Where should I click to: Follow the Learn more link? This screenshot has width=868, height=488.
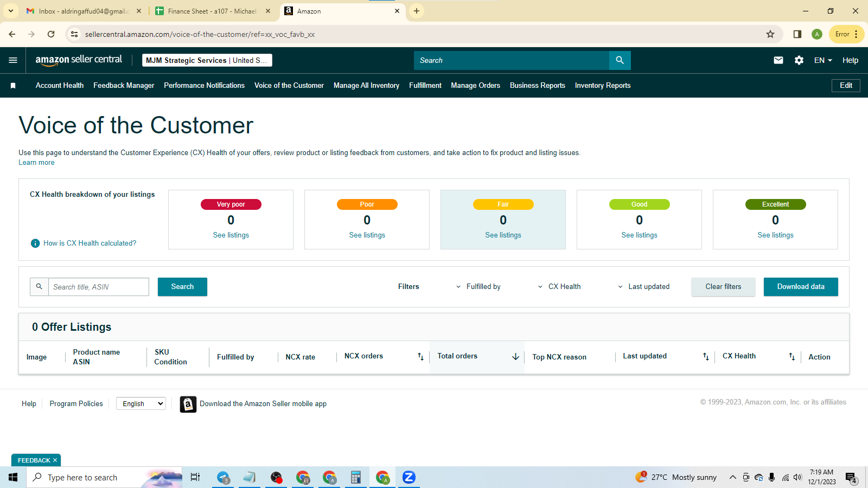(x=36, y=163)
